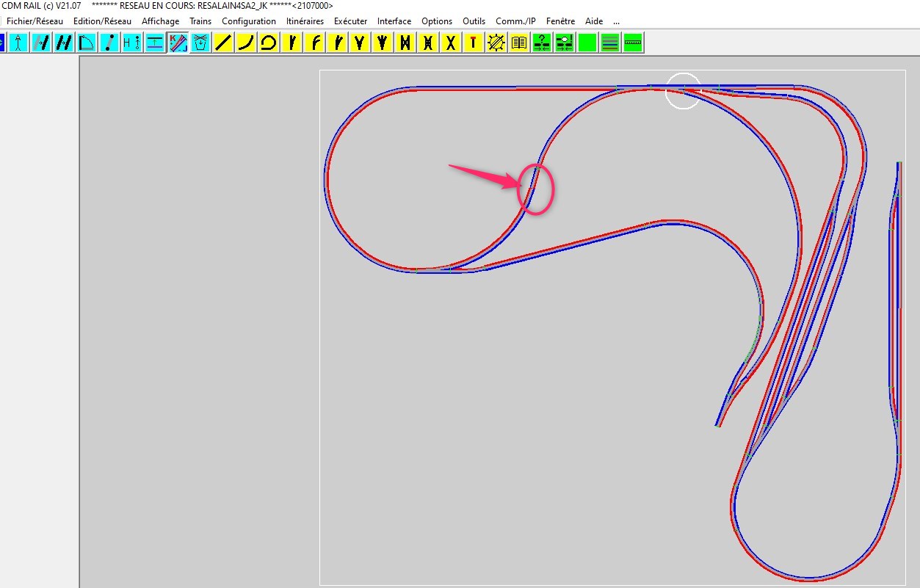This screenshot has height=588, width=920.
Task: Choose the loop track icon
Action: pyautogui.click(x=269, y=43)
